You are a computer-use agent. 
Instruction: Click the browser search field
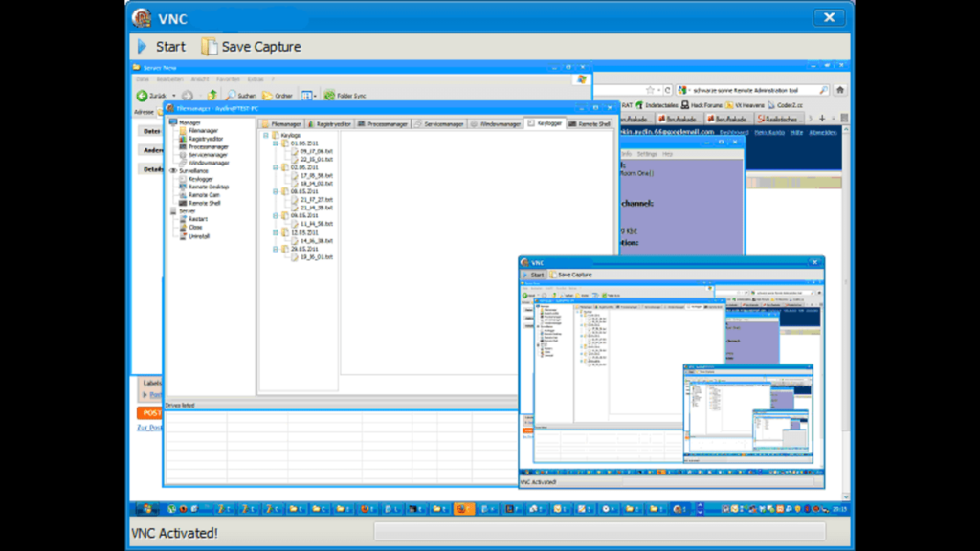tap(753, 90)
